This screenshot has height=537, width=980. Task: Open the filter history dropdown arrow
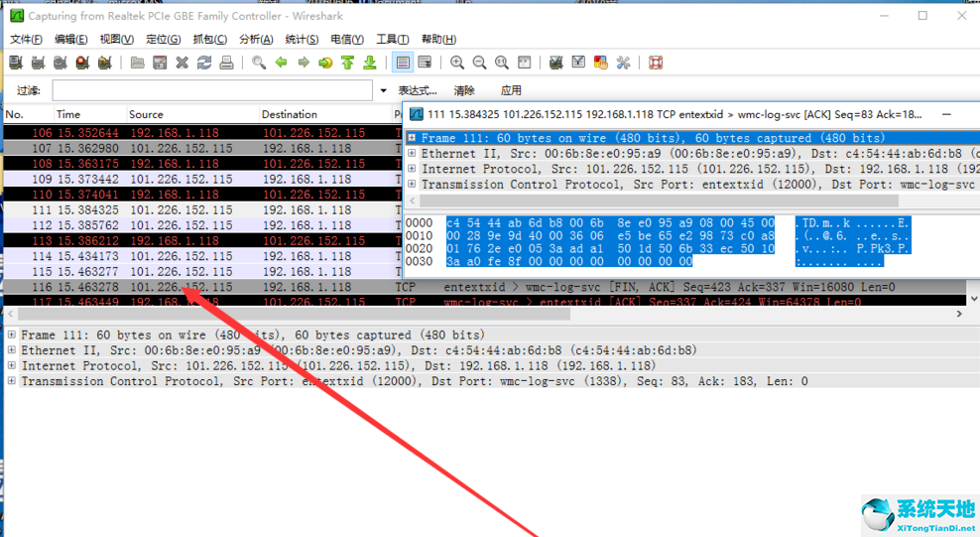pyautogui.click(x=383, y=90)
